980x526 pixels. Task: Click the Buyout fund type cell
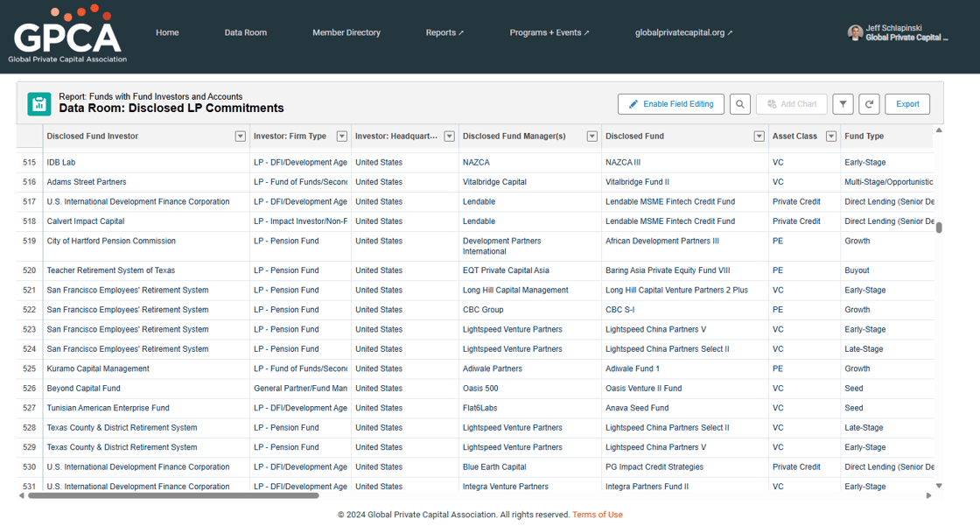pos(887,270)
